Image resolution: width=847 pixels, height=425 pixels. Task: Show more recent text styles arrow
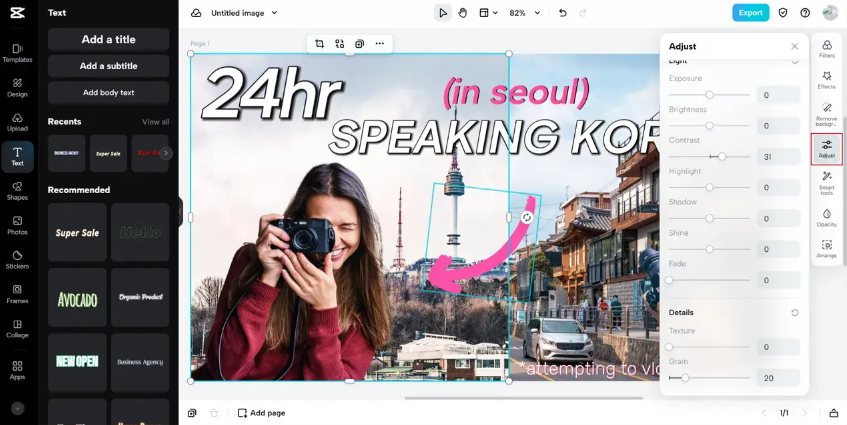coord(166,153)
